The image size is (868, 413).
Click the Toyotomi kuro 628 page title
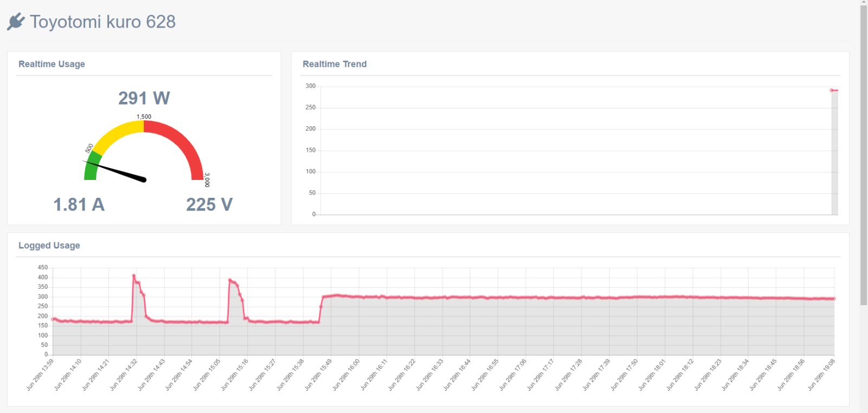tap(103, 22)
